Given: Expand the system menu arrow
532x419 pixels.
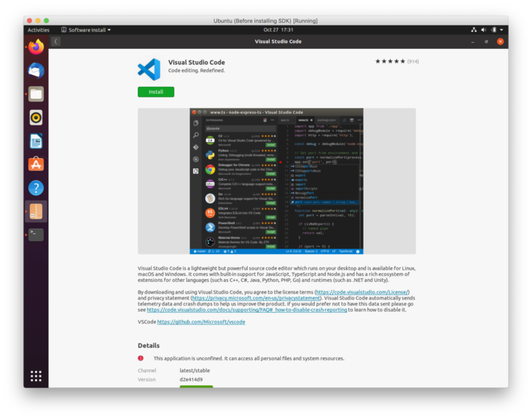Looking at the screenshot, I should (x=501, y=30).
